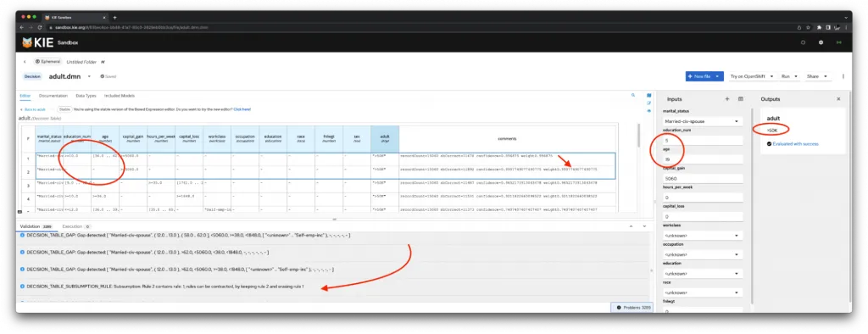Close the Outputs panel
Screen dimensions: 868x334
pyautogui.click(x=838, y=99)
